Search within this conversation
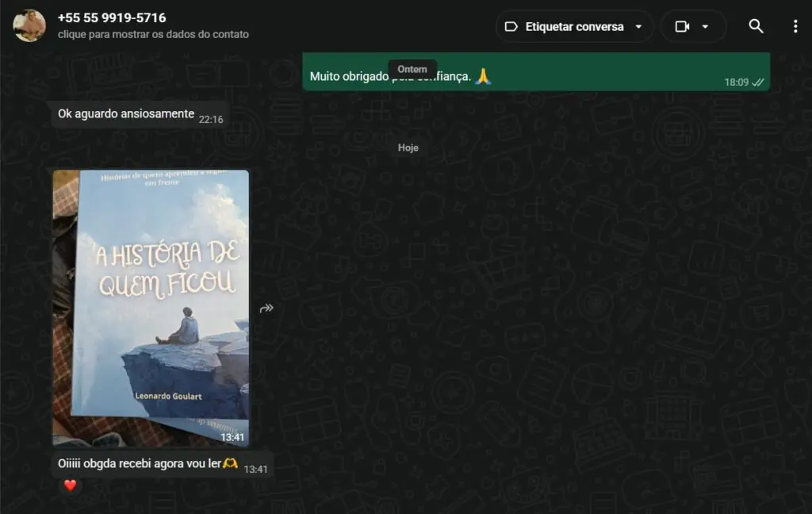The height and width of the screenshot is (514, 812). click(756, 26)
